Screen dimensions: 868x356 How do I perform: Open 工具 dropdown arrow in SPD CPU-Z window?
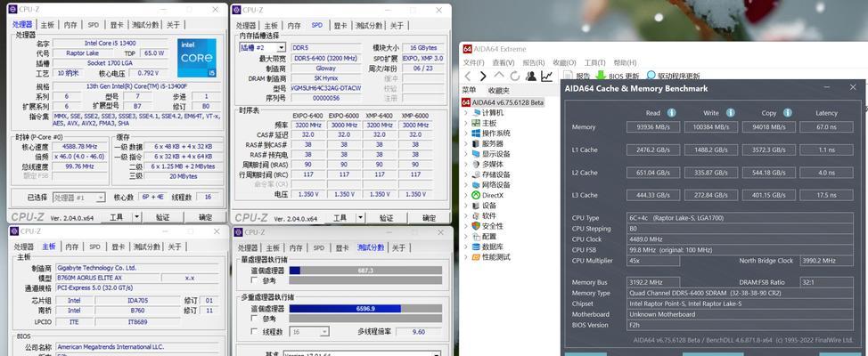tap(360, 218)
